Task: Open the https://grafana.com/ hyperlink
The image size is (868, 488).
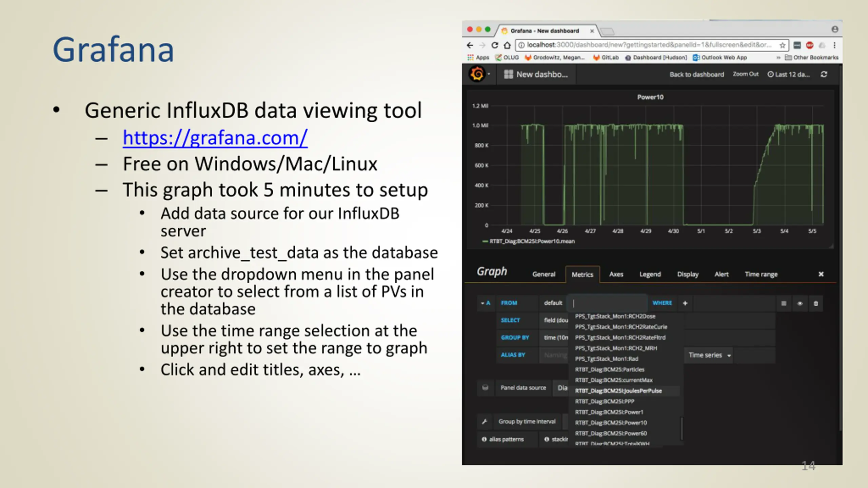Action: [x=215, y=138]
